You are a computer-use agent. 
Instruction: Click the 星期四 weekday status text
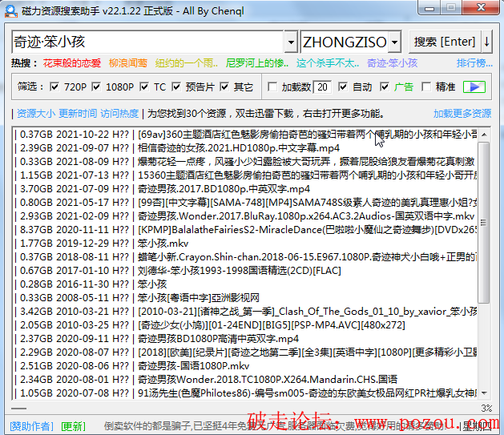(478, 427)
